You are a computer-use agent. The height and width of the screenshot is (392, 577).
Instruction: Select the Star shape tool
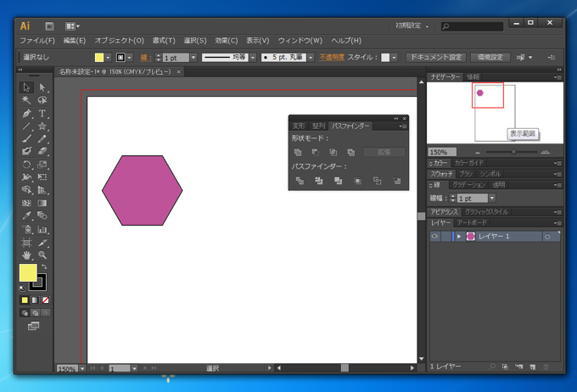(42, 126)
